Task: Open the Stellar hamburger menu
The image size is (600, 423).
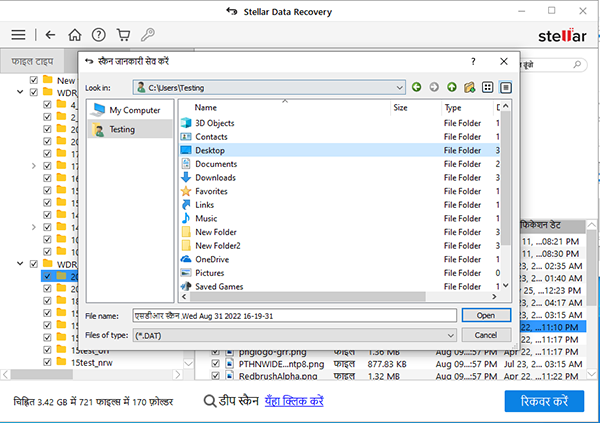Action: coord(18,35)
